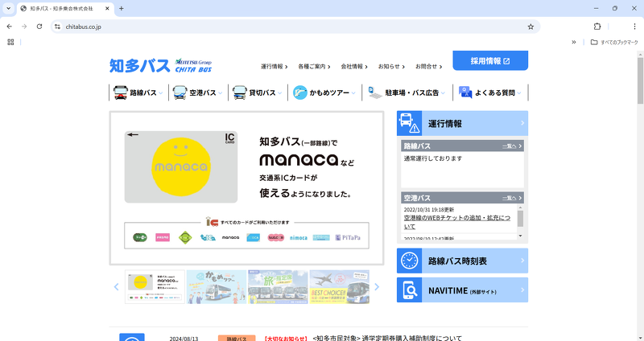This screenshot has width=644, height=341.
Task: Click the clock icon for 路線バス時刻表
Action: tap(410, 261)
